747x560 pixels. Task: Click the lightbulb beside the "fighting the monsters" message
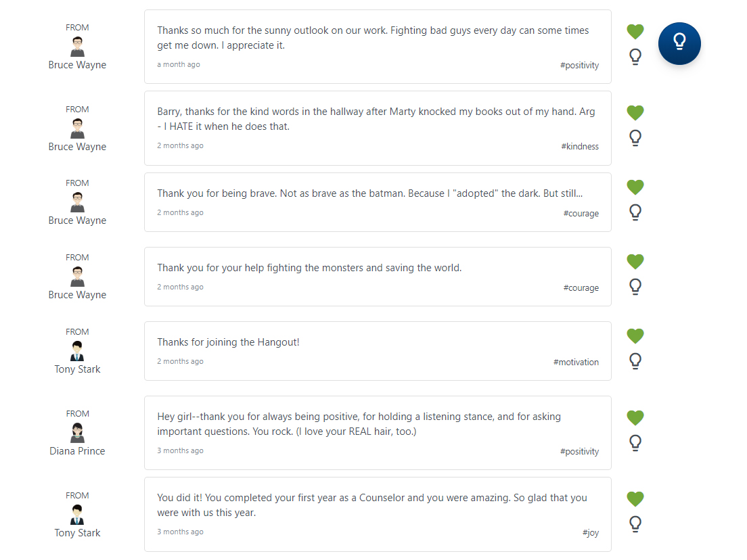click(635, 287)
